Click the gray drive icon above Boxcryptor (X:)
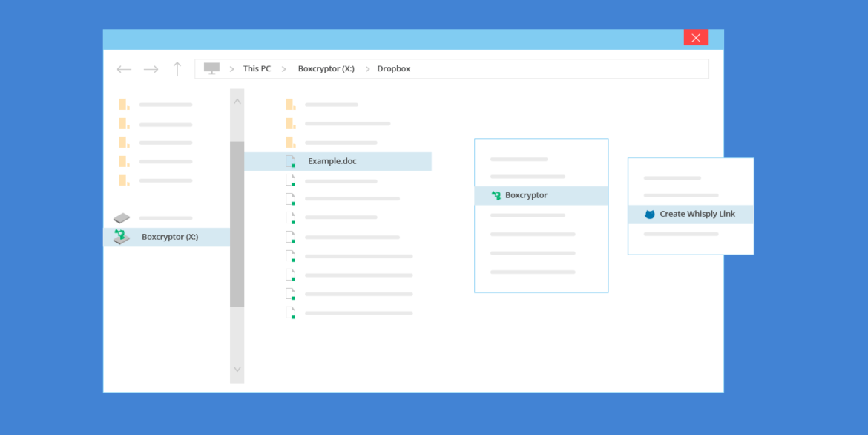The height and width of the screenshot is (435, 868). 122,218
